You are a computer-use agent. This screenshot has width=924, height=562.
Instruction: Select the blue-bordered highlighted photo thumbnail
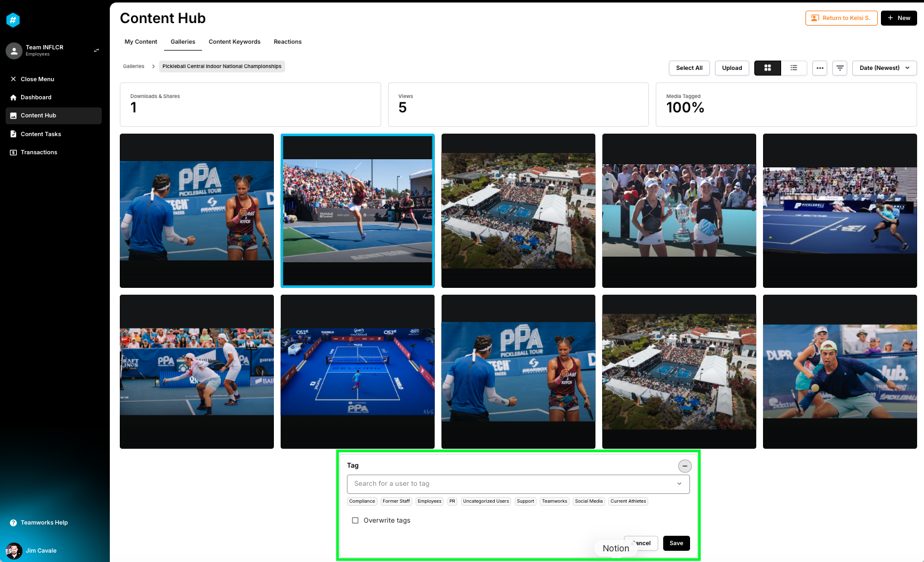(357, 210)
